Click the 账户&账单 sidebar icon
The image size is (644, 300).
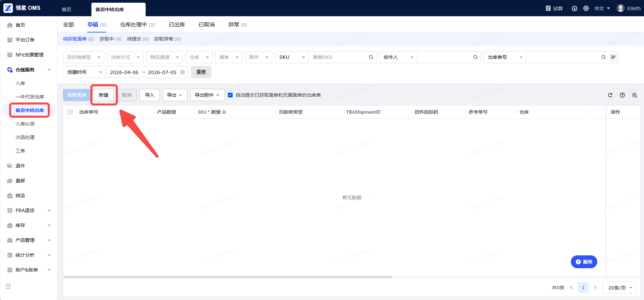point(10,270)
